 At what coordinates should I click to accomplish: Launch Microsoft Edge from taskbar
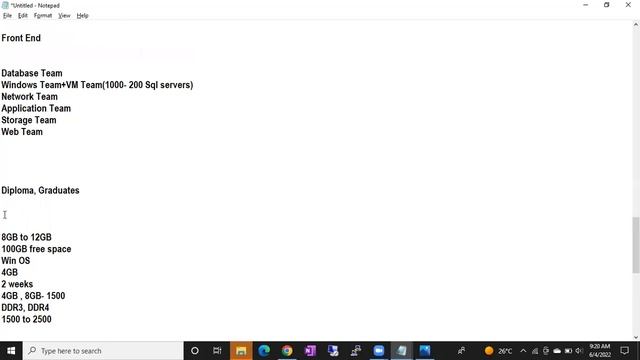point(264,351)
